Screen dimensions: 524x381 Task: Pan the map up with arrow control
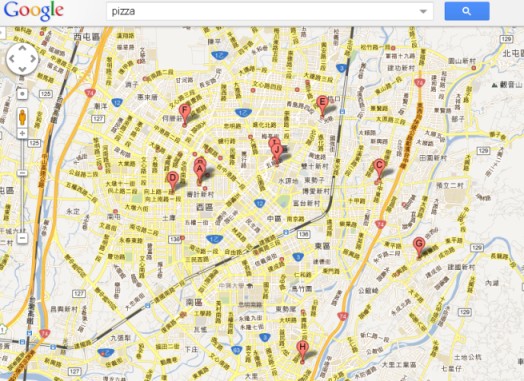[x=22, y=49]
